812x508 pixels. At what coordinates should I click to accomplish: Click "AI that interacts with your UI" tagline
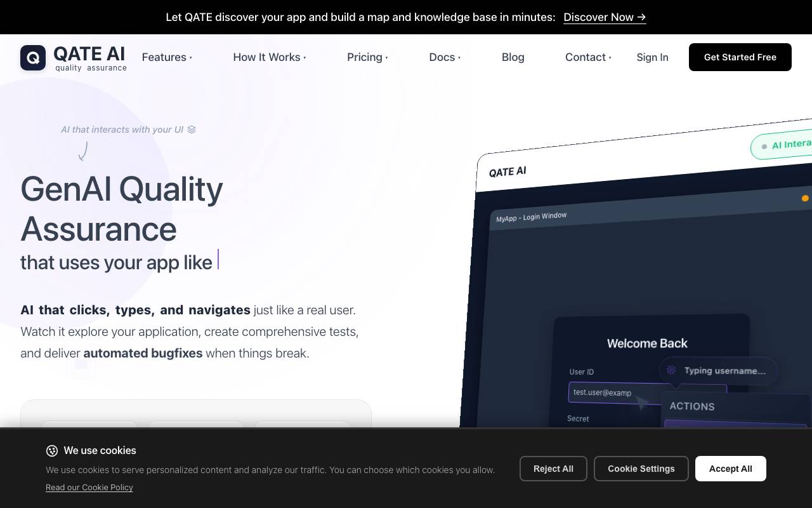tap(122, 130)
